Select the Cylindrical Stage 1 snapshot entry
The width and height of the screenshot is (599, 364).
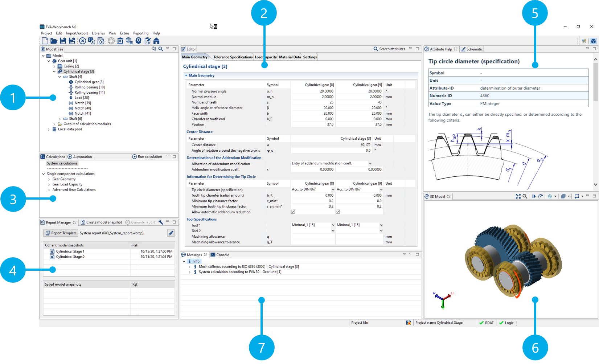[x=70, y=251]
